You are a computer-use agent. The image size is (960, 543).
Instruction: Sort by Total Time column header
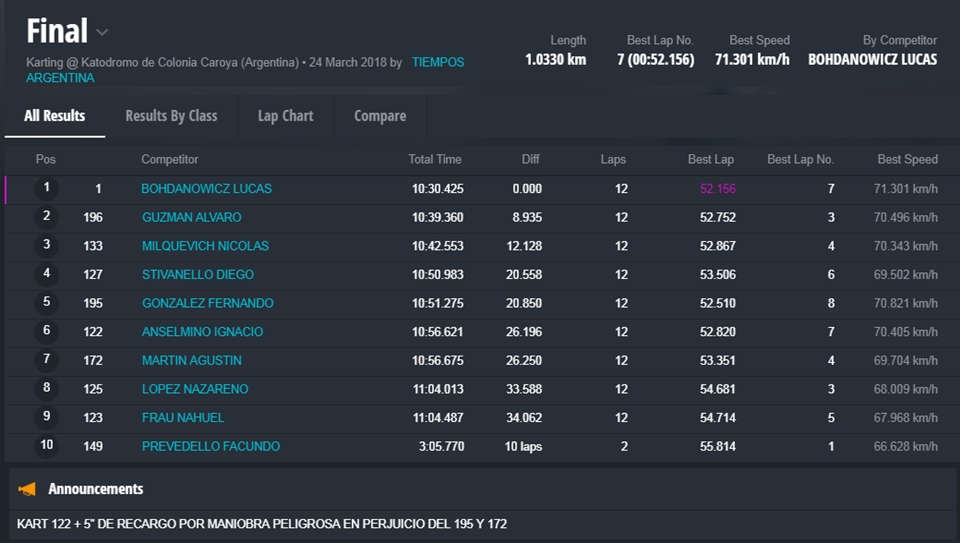(434, 160)
